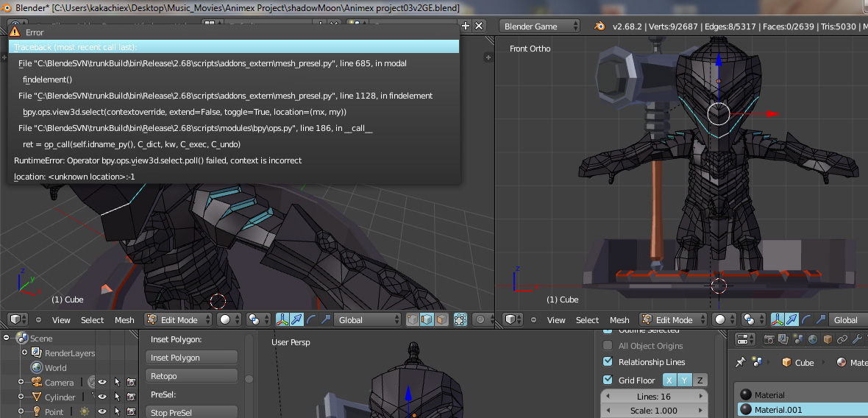Select scale manipulator in left view header
The width and height of the screenshot is (868, 418).
pos(325,319)
